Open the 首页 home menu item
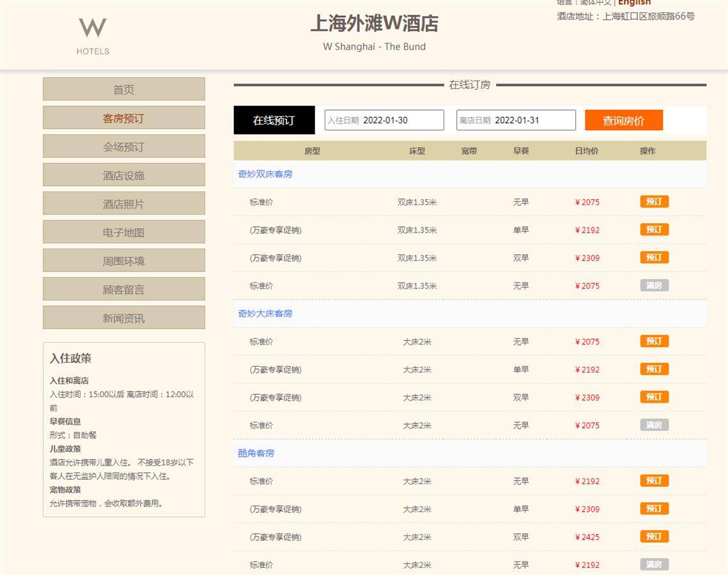This screenshot has height=575, width=728. (x=124, y=89)
